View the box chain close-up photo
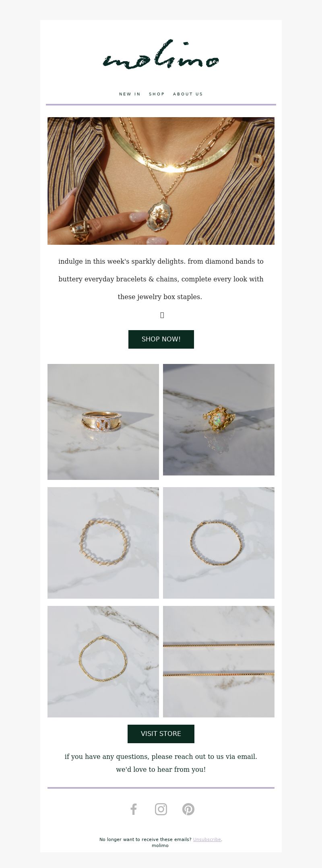Image resolution: width=322 pixels, height=868 pixels. (x=219, y=661)
